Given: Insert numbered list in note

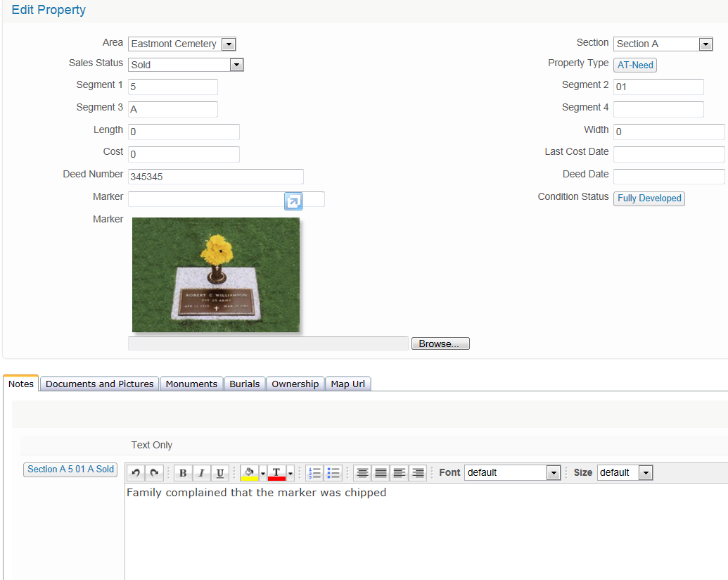Looking at the screenshot, I should [315, 473].
